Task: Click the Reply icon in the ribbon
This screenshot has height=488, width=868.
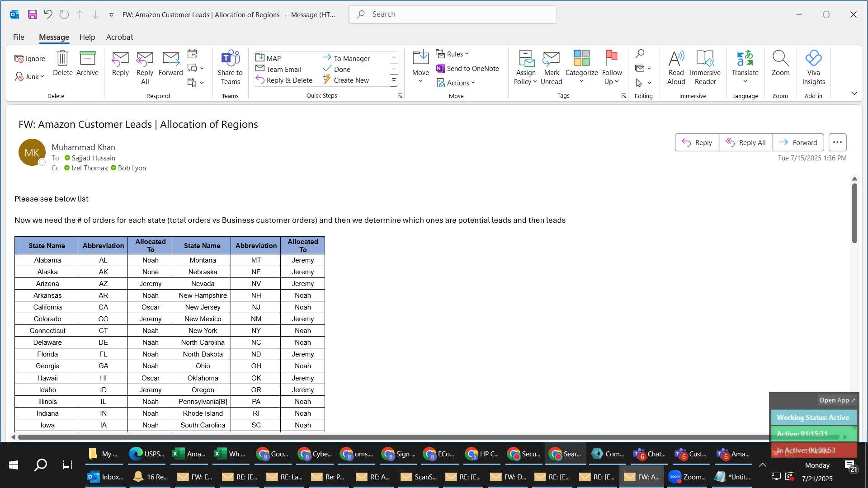Action: [120, 63]
